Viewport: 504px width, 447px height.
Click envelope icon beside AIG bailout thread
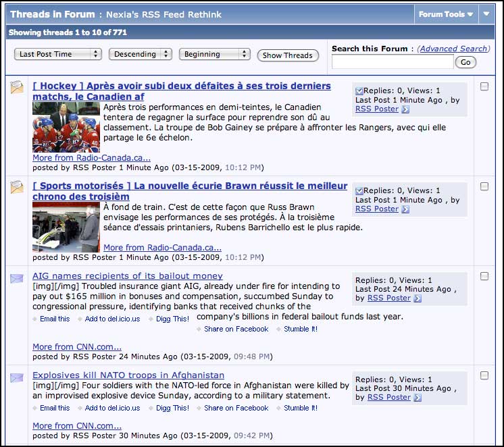point(17,278)
